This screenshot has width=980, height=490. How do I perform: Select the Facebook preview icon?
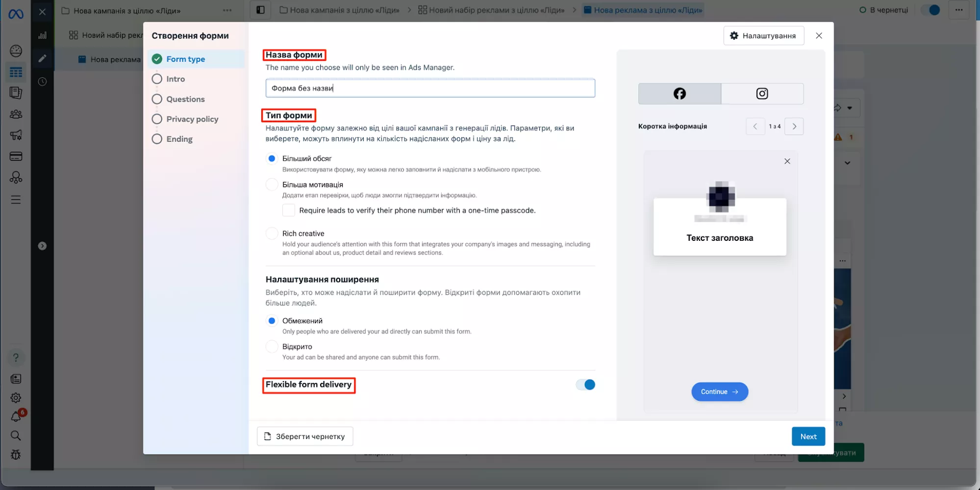[679, 94]
